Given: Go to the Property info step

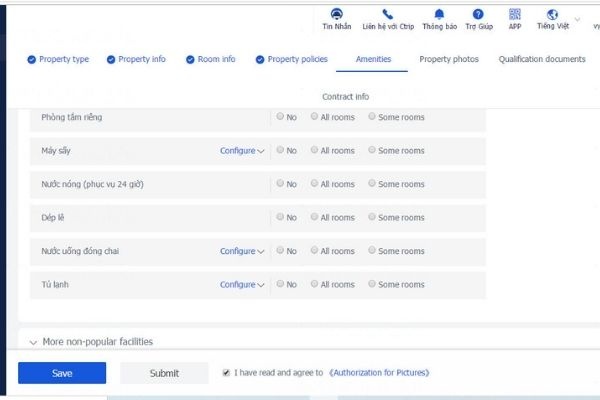Looking at the screenshot, I should 136,59.
